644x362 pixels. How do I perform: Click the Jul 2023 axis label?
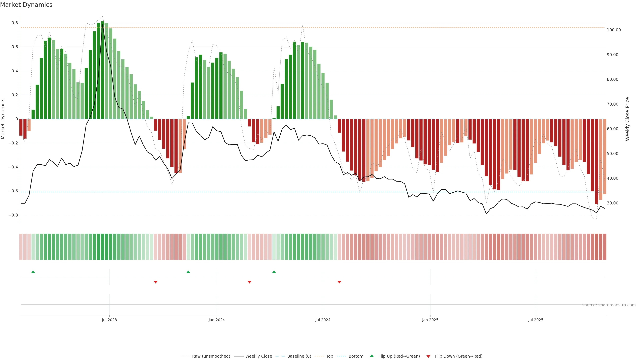109,320
